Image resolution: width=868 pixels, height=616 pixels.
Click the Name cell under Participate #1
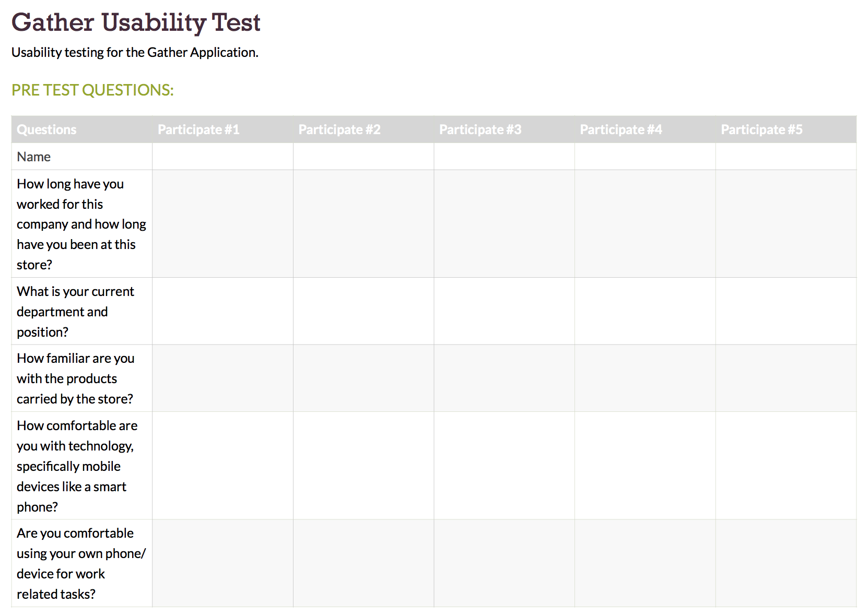(x=222, y=157)
